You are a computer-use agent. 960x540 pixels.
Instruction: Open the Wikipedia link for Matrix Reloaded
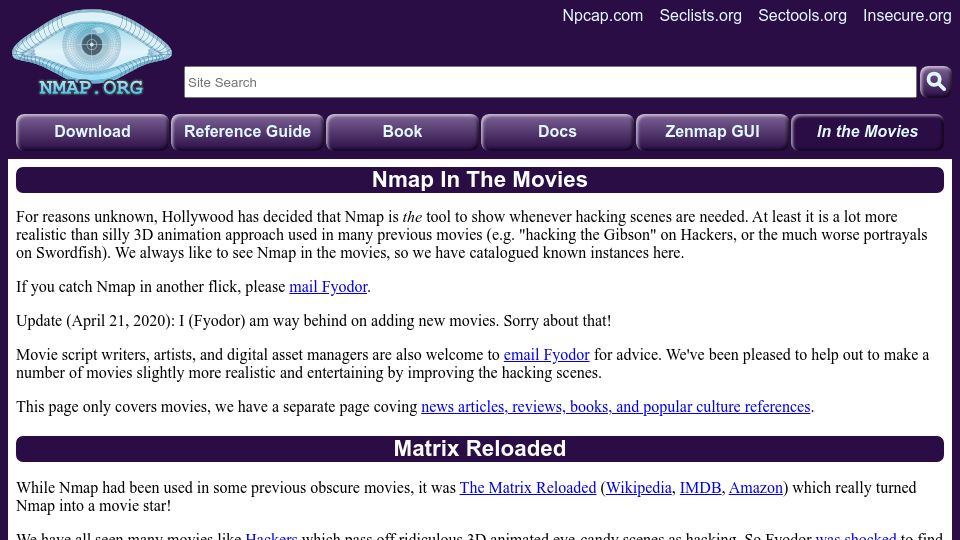point(639,487)
